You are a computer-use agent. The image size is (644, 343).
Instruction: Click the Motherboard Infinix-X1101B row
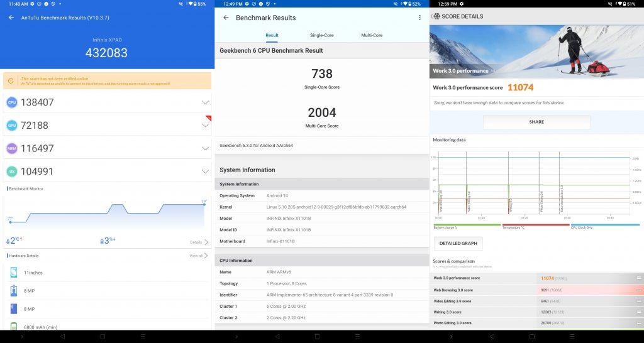pyautogui.click(x=322, y=241)
